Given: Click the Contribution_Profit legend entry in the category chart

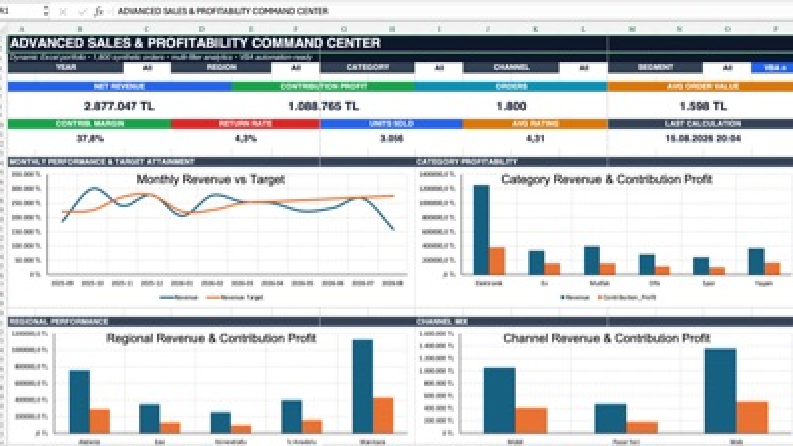Looking at the screenshot, I should (x=627, y=297).
